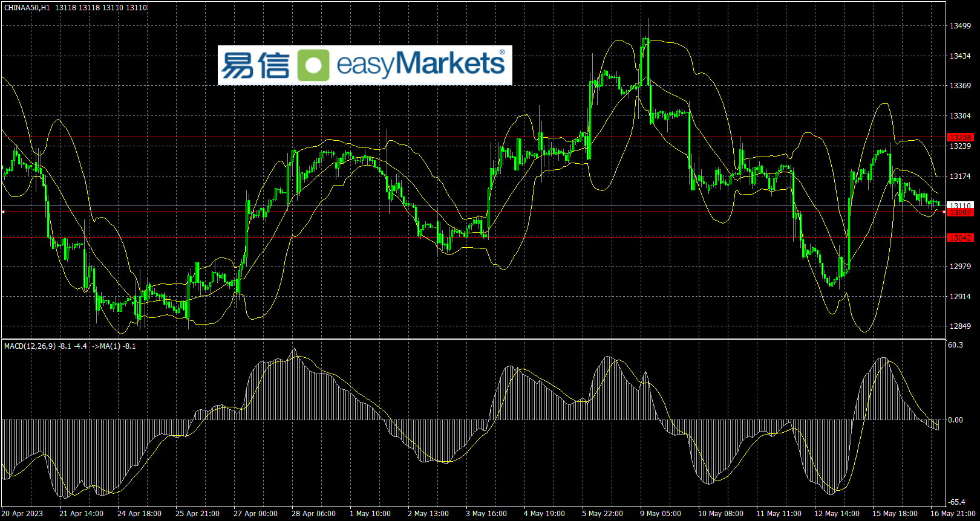Click the 9 May 05:00 time label
The height and width of the screenshot is (521, 980).
(x=661, y=514)
